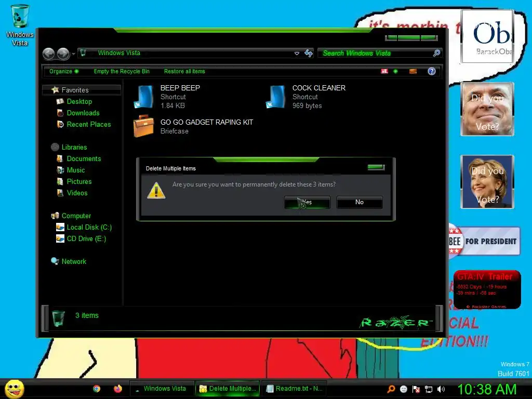Select the BEEP BEEP shortcut icon
The image size is (532, 399).
click(x=144, y=97)
